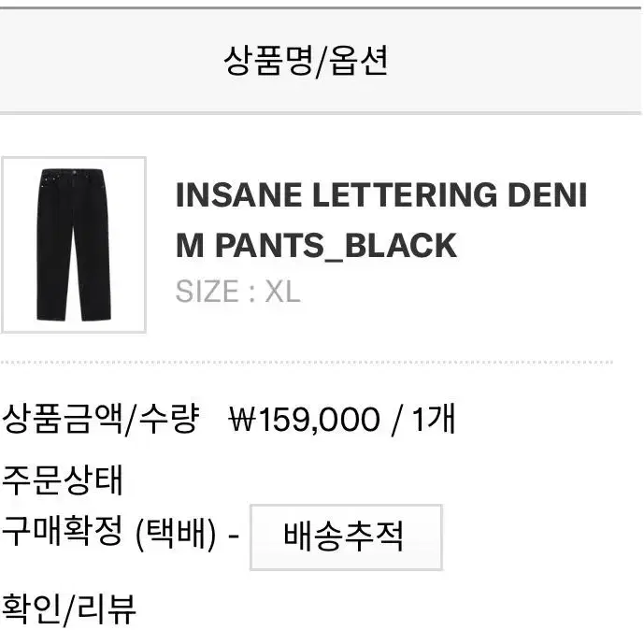Screen dimensions: 644x644
Task: Click the pants waistband in the product image
Action: (x=72, y=173)
